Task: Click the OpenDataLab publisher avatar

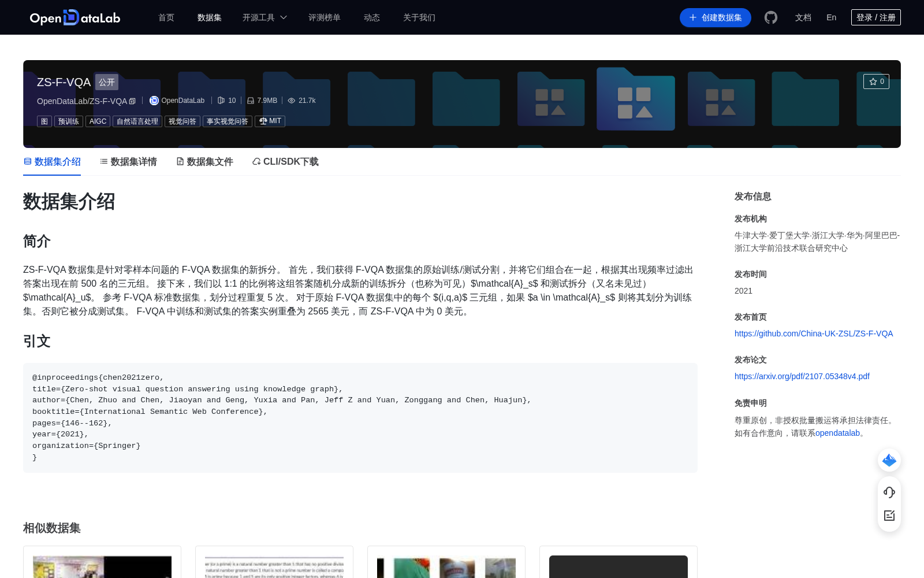Action: tap(154, 101)
